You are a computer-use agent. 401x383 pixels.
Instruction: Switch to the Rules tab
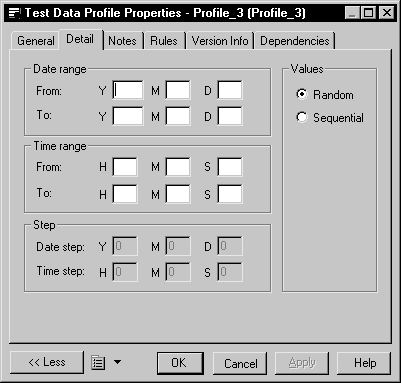click(164, 41)
